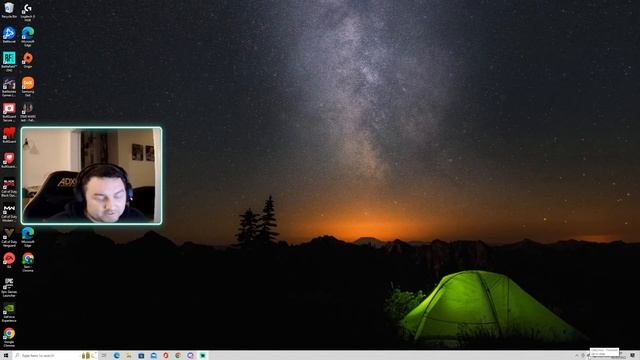Image resolution: width=640 pixels, height=360 pixels.
Task: Open the Recycle Bin desktop icon
Action: tap(9, 10)
